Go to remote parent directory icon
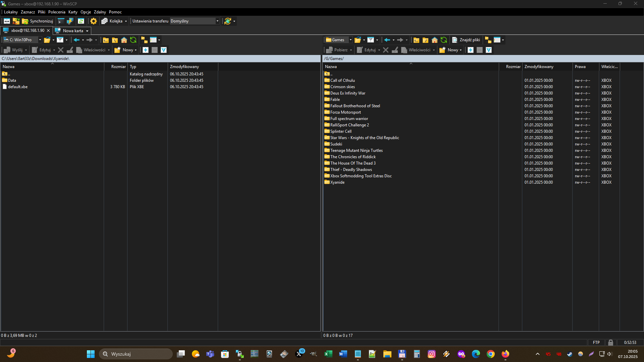The image size is (644, 362). point(416,40)
